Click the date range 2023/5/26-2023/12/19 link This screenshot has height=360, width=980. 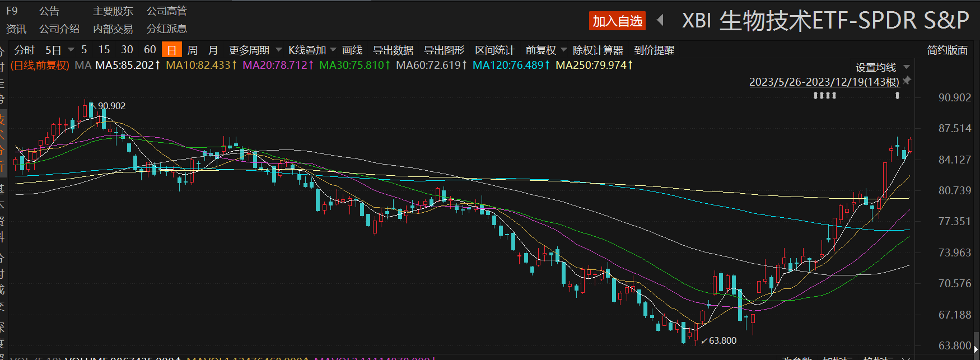pos(824,82)
